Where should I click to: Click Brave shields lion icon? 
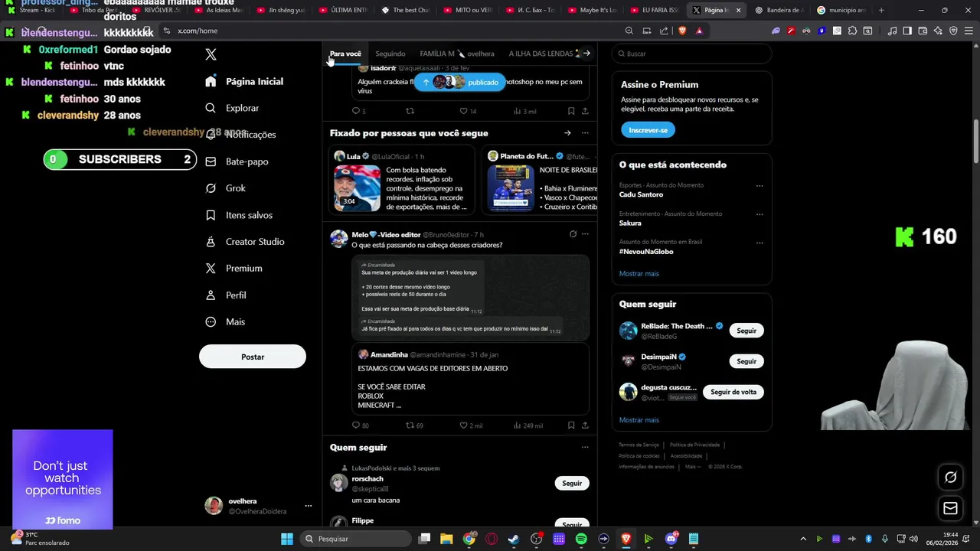[x=682, y=31]
